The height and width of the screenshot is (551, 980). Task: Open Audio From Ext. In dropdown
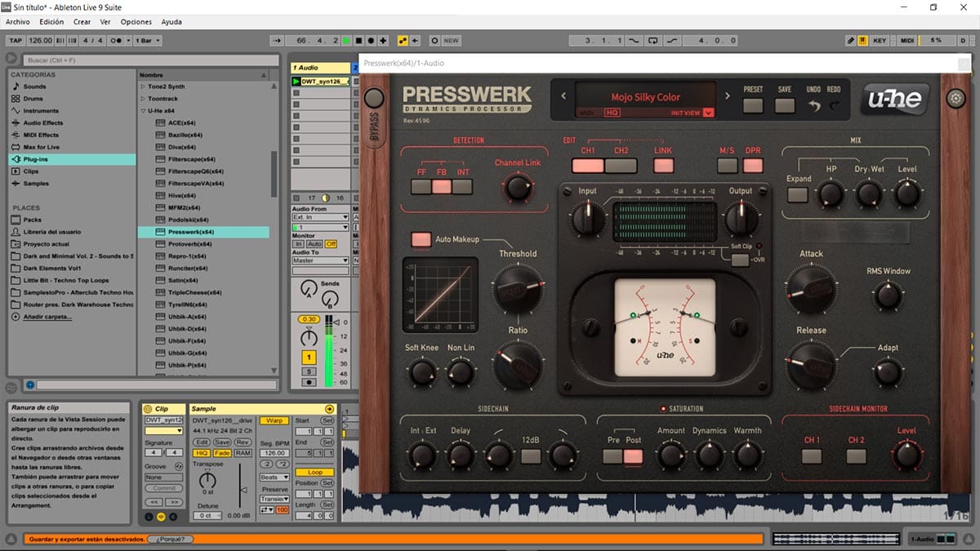(320, 218)
